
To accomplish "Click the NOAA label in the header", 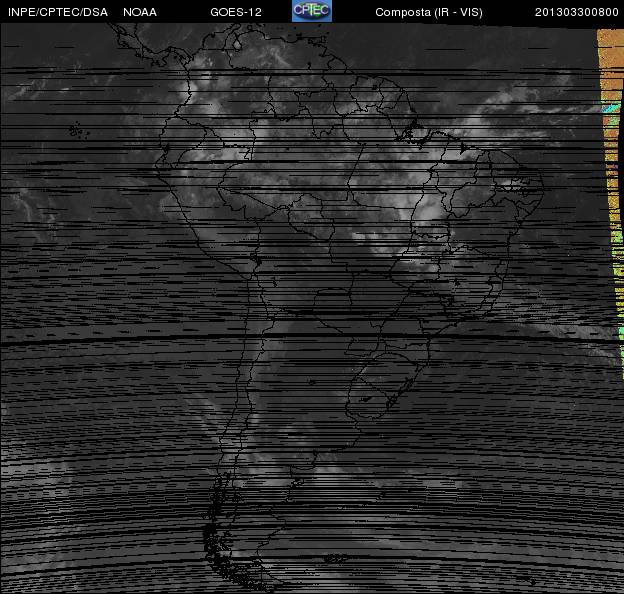I will (x=140, y=12).
